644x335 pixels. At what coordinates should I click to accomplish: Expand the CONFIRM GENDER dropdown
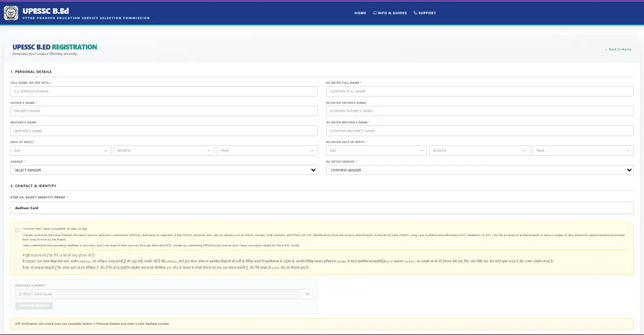[479, 170]
